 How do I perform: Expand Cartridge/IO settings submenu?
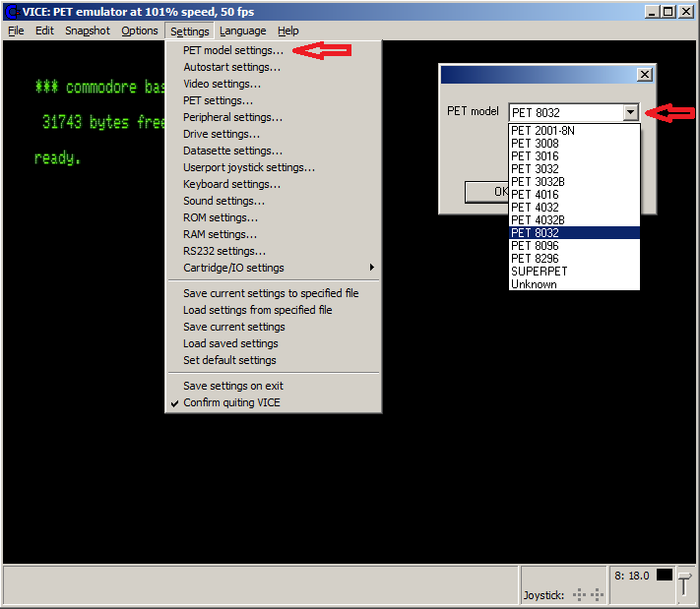(x=274, y=268)
